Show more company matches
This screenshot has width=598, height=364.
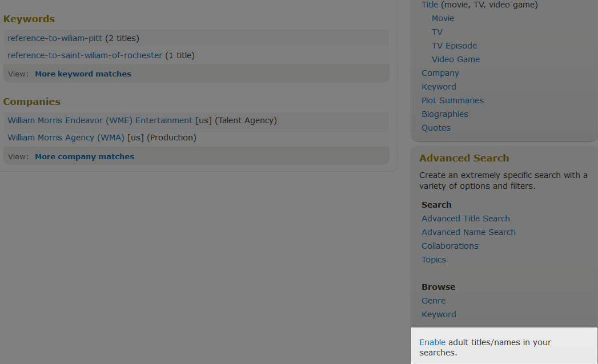point(85,156)
